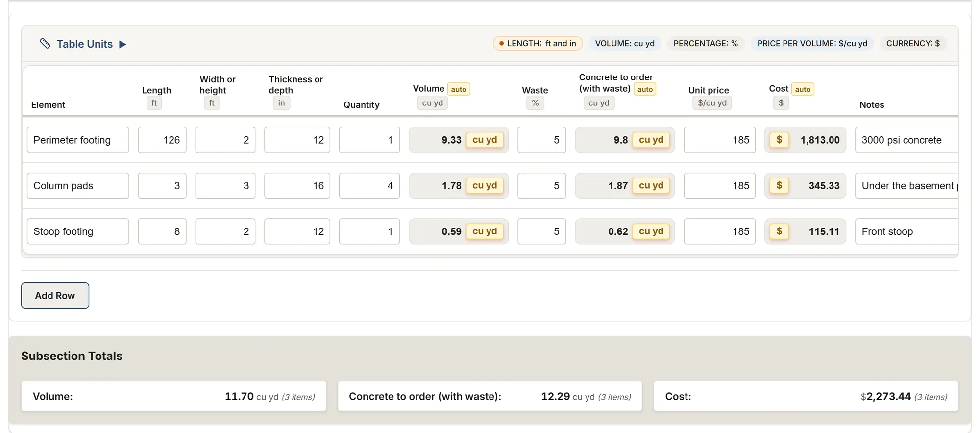The width and height of the screenshot is (980, 433).
Task: Click the auto badge next to Cost header
Action: (803, 89)
